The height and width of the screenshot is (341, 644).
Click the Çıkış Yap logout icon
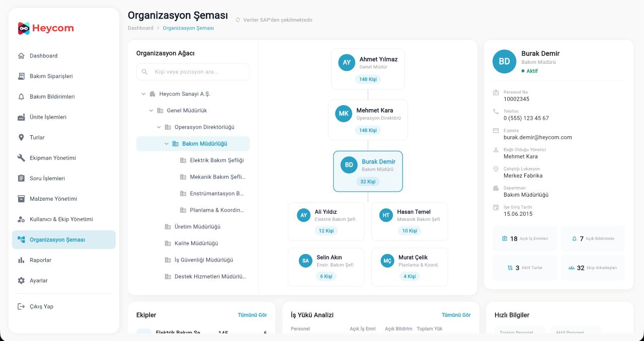tap(21, 306)
